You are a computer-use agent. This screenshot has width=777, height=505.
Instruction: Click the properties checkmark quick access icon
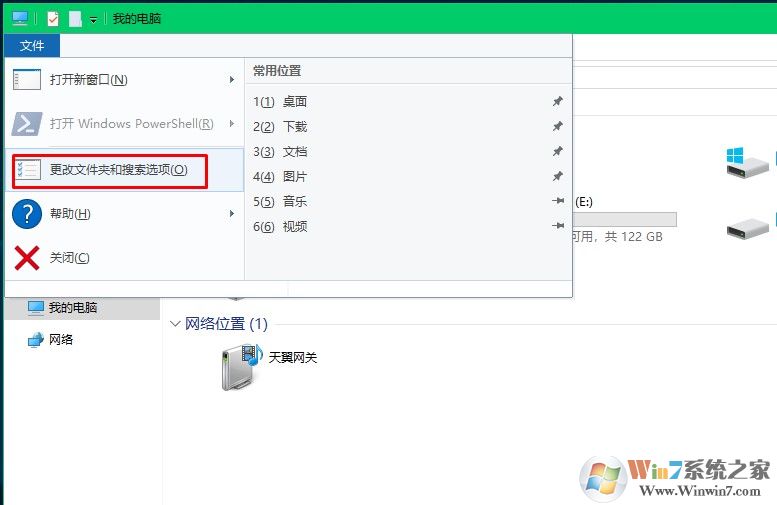coord(53,19)
